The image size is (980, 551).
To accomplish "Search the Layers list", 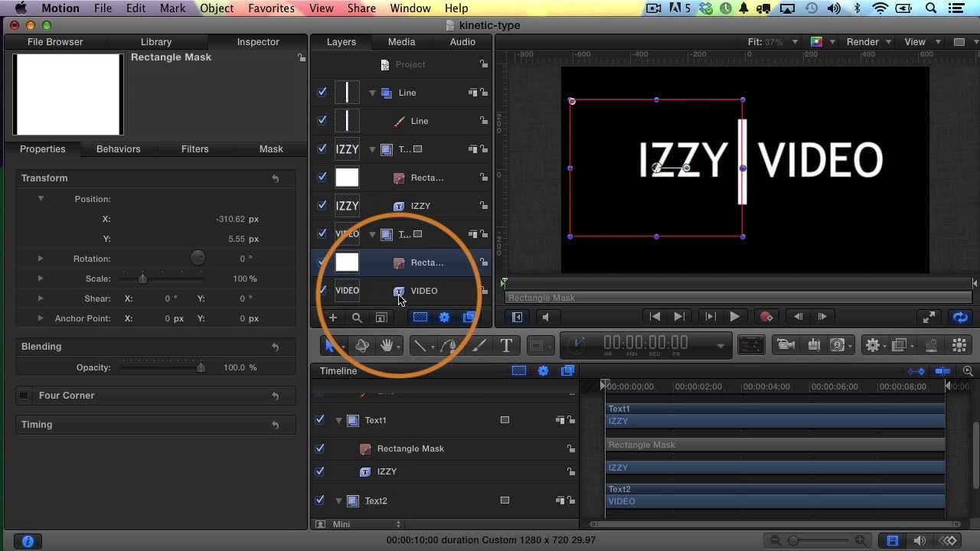I will pyautogui.click(x=357, y=318).
